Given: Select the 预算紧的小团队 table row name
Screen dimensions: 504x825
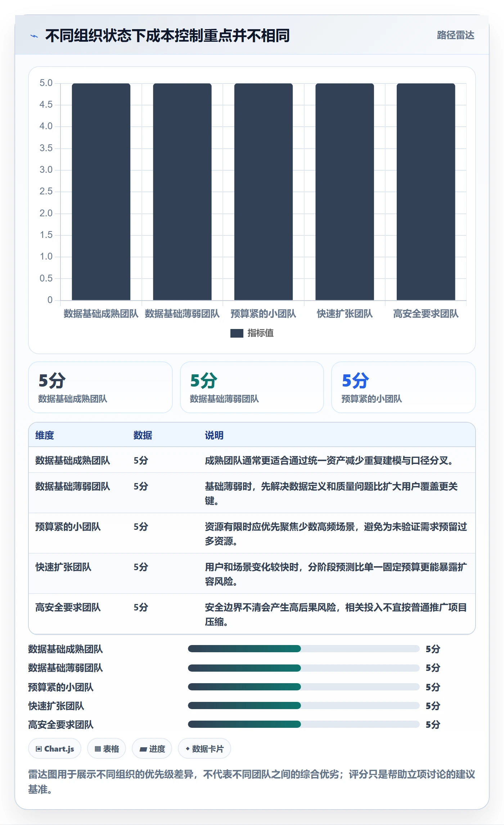Looking at the screenshot, I should 68,527.
